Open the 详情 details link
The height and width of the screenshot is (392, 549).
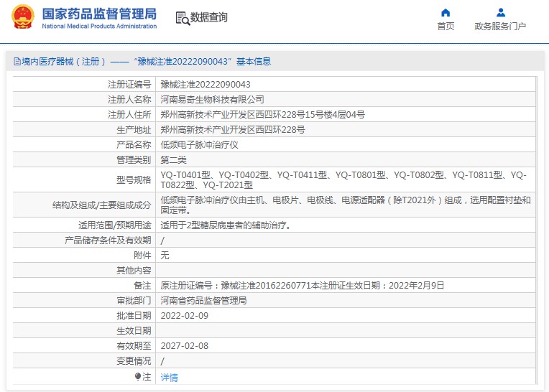(x=169, y=378)
